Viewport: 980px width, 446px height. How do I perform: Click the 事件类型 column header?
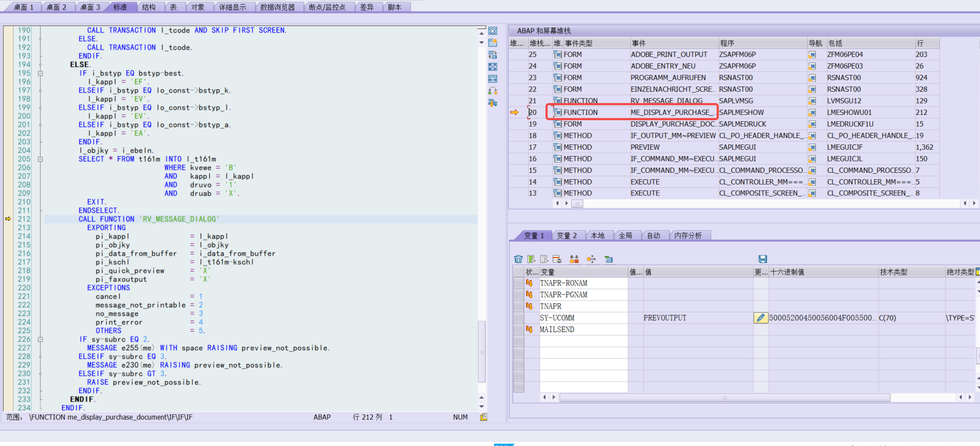[x=579, y=43]
